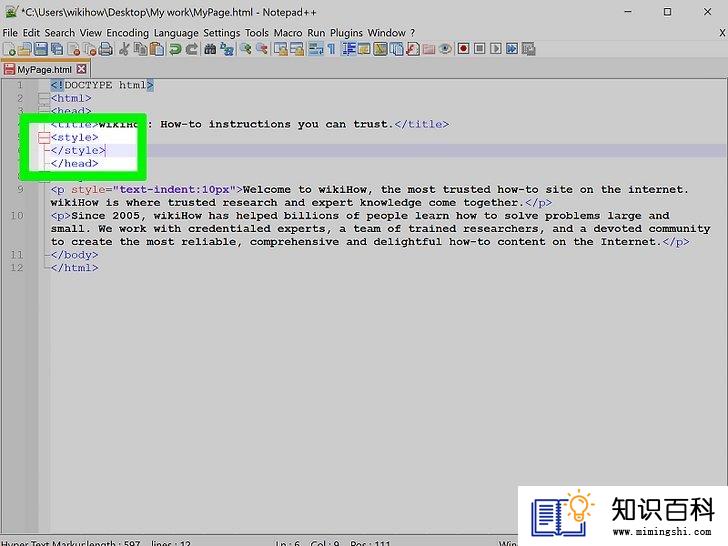The width and height of the screenshot is (728, 546).
Task: Open the Macro menu
Action: pyautogui.click(x=288, y=33)
